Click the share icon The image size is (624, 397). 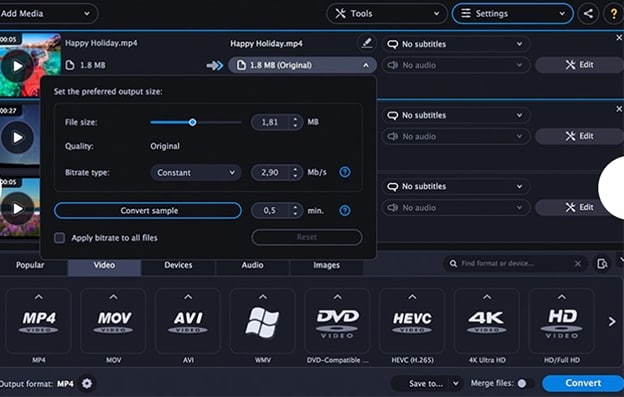tap(588, 14)
